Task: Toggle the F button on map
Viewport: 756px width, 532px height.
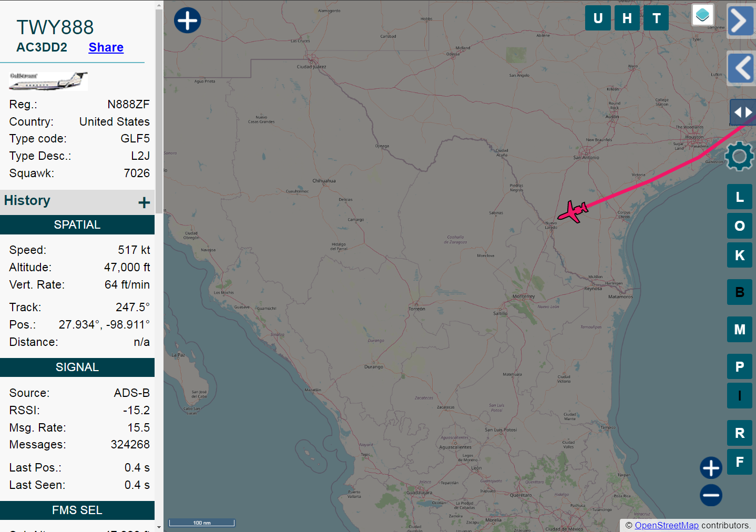Action: coord(740,462)
